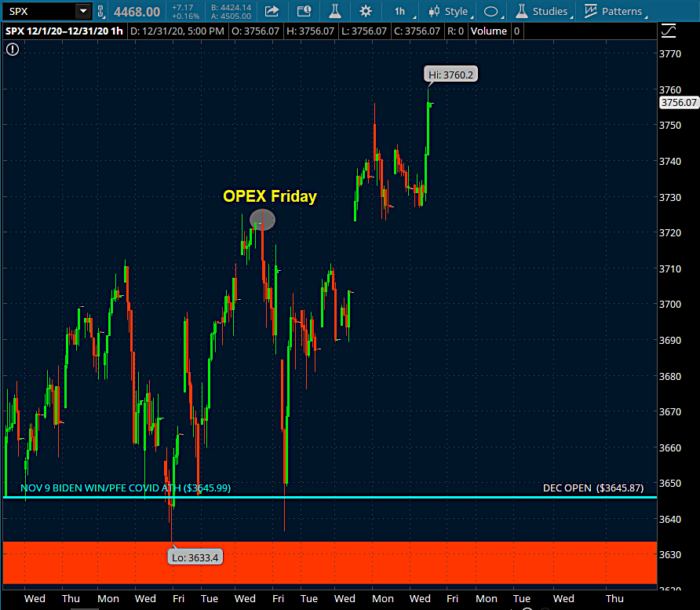Expand the SPX symbol dropdown arrow

pos(82,11)
